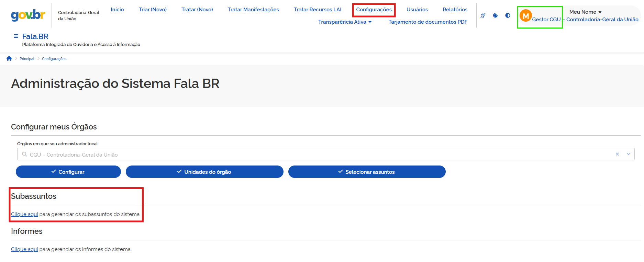This screenshot has width=644, height=262.
Task: Open the hamburger menu beside Fala.BR
Action: [15, 36]
